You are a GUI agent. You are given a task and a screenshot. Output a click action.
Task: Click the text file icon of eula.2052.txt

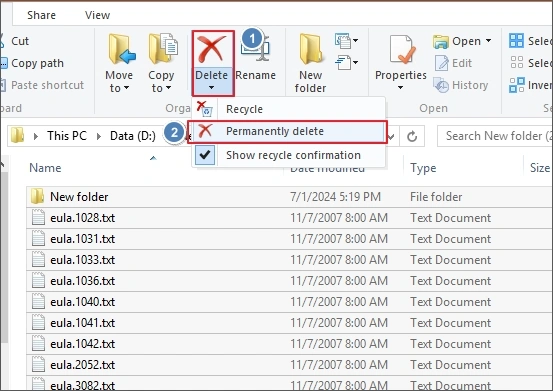(38, 364)
